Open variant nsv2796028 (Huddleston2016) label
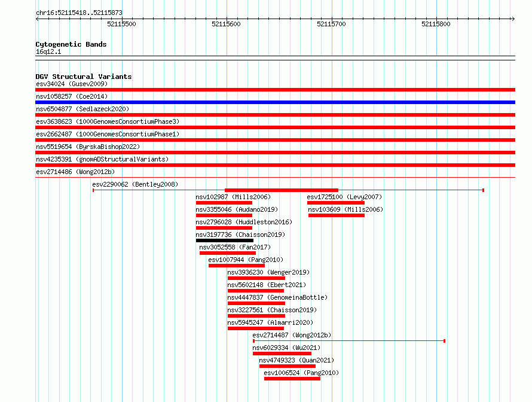The width and height of the screenshot is (532, 402). point(244,222)
